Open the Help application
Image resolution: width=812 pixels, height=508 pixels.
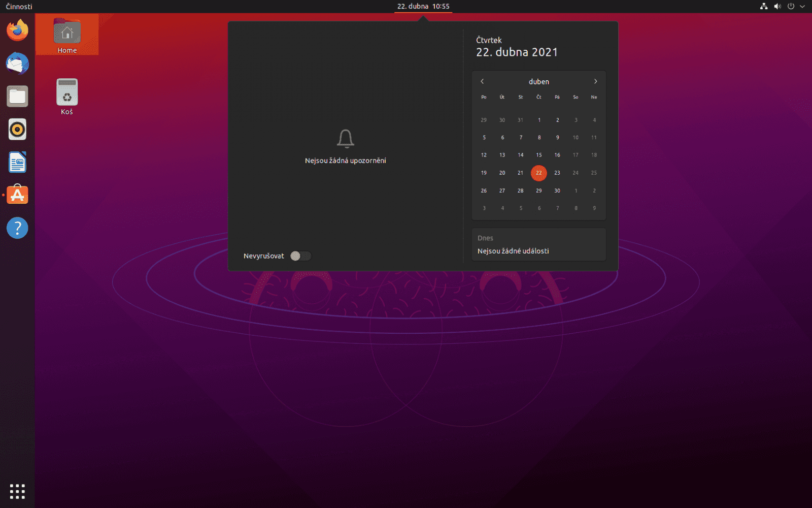pos(17,228)
